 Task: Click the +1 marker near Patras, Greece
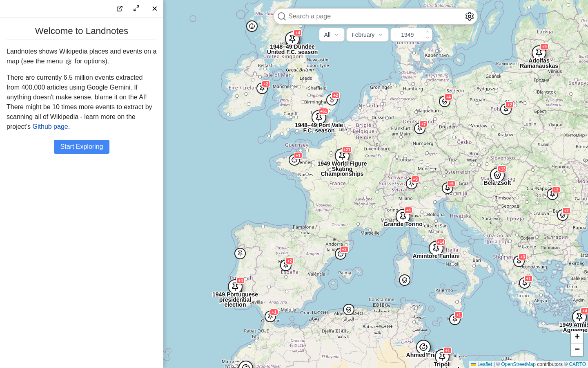coord(525,283)
